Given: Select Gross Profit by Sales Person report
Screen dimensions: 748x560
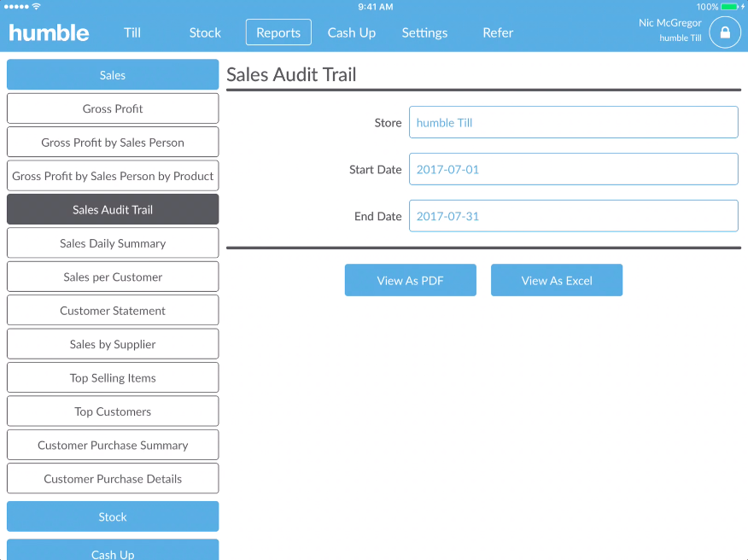Looking at the screenshot, I should coord(113,143).
